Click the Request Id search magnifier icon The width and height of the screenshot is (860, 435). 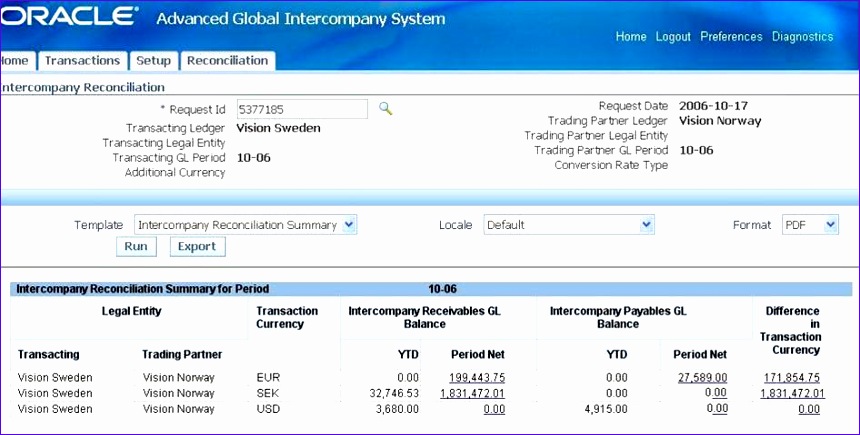(x=386, y=109)
